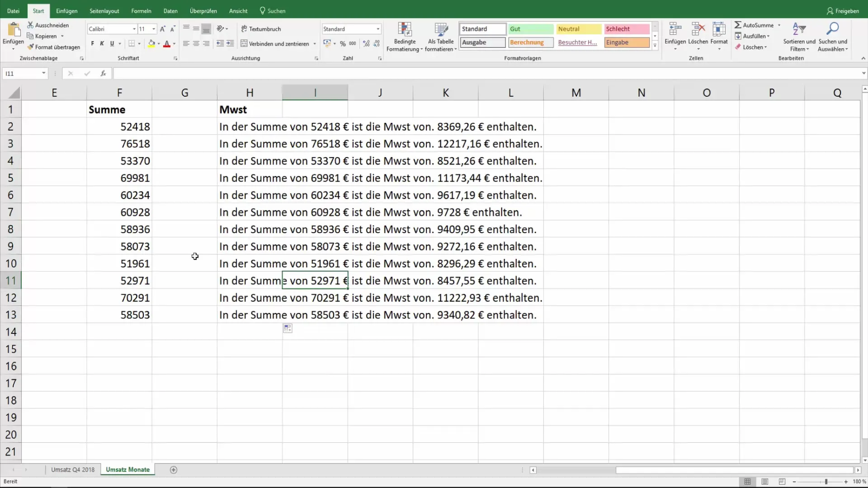Click the auto-fill options icon below H13
Image resolution: width=868 pixels, height=488 pixels.
(x=288, y=328)
